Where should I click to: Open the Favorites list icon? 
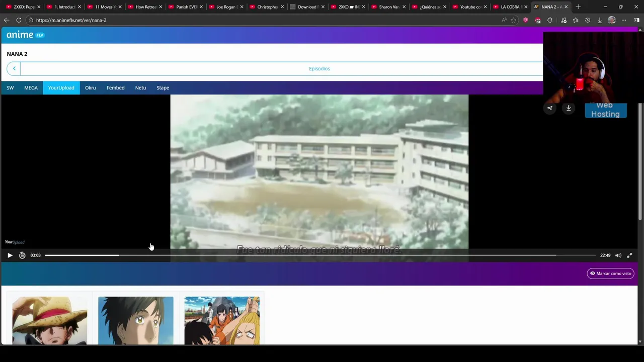(x=576, y=20)
